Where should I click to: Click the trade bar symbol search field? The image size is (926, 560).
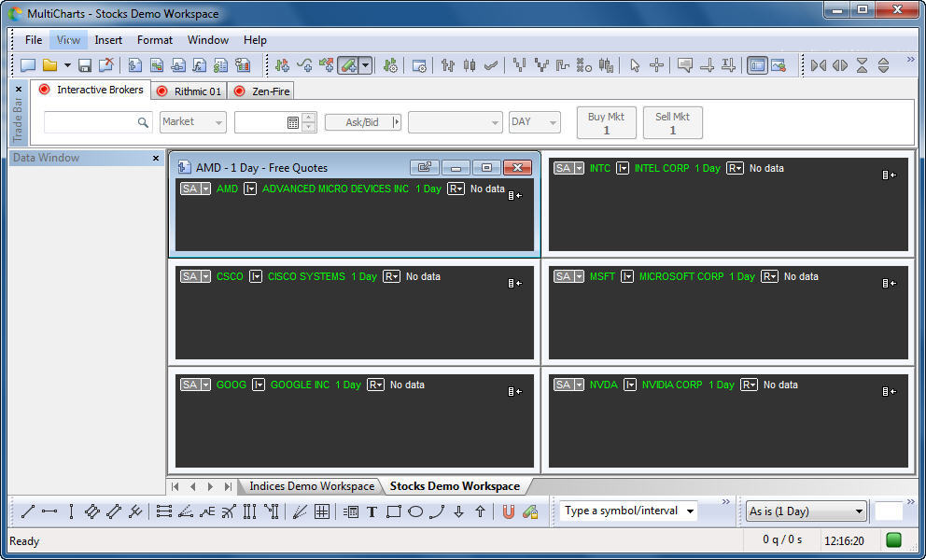(97, 121)
